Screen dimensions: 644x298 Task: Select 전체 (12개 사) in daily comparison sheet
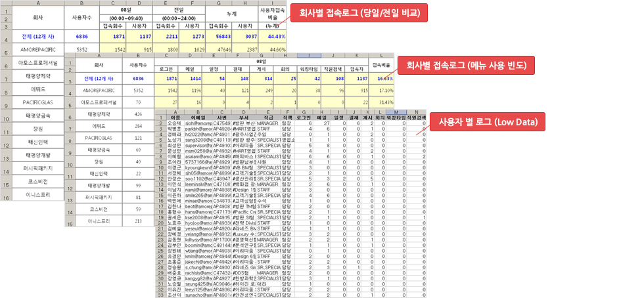[x=38, y=37]
